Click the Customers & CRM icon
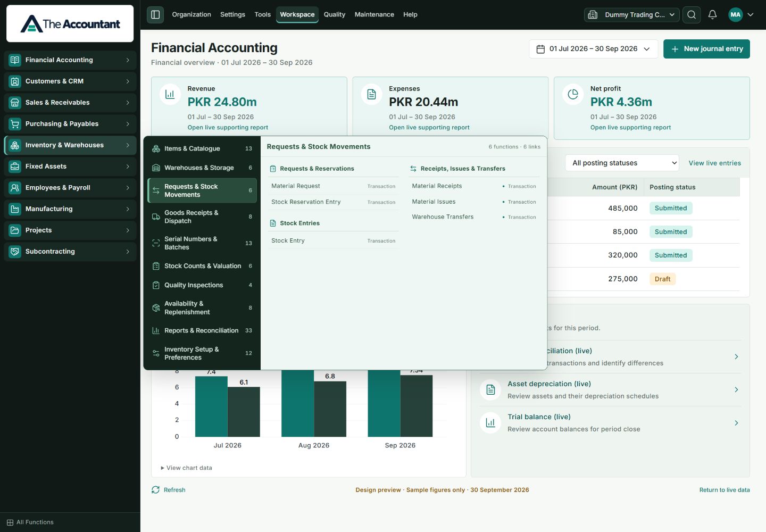The image size is (766, 532). click(x=15, y=81)
